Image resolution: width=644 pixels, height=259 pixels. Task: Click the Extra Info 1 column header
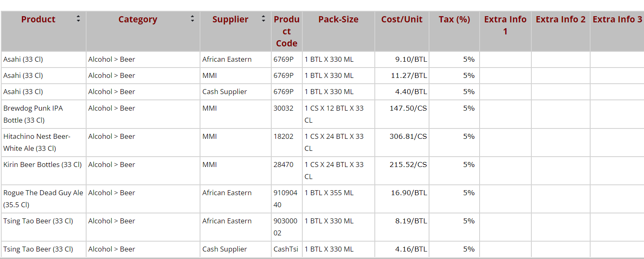(505, 25)
